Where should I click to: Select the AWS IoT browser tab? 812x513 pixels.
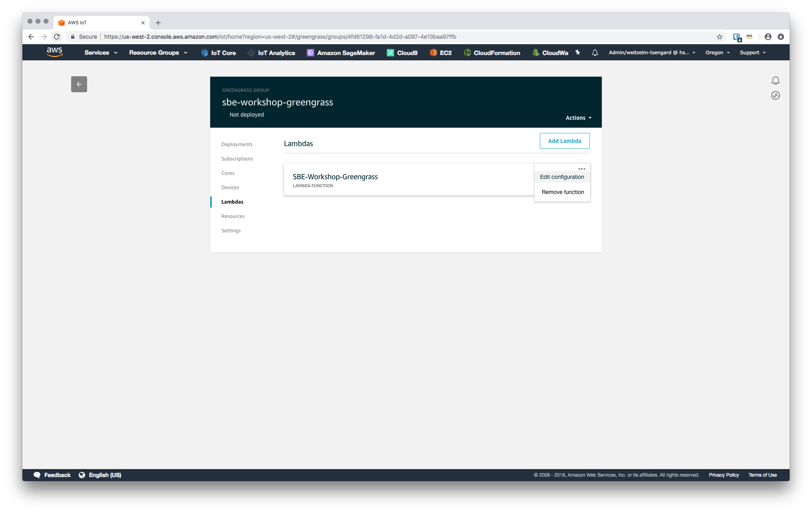(101, 23)
